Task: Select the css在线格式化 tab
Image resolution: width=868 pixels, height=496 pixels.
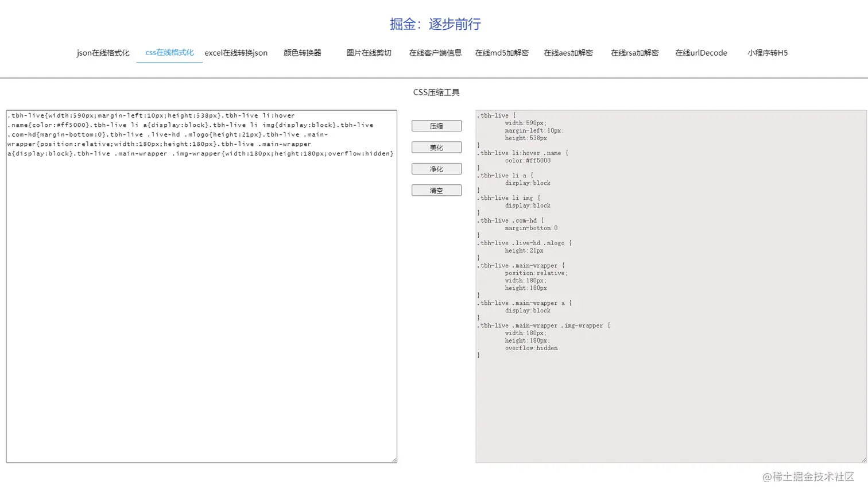Action: (x=169, y=53)
